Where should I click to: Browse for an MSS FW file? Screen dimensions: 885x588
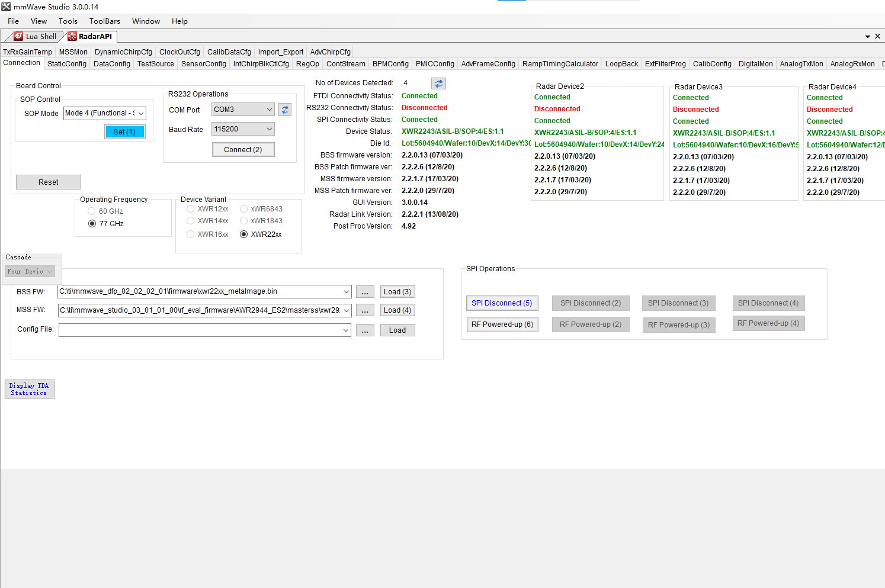(x=365, y=310)
